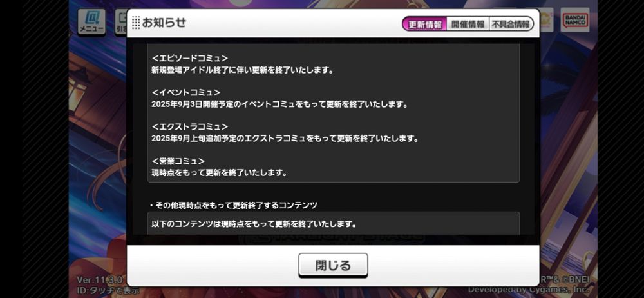Tap the BANDAI NAMCO logo
This screenshot has width=644, height=298.
(x=575, y=20)
